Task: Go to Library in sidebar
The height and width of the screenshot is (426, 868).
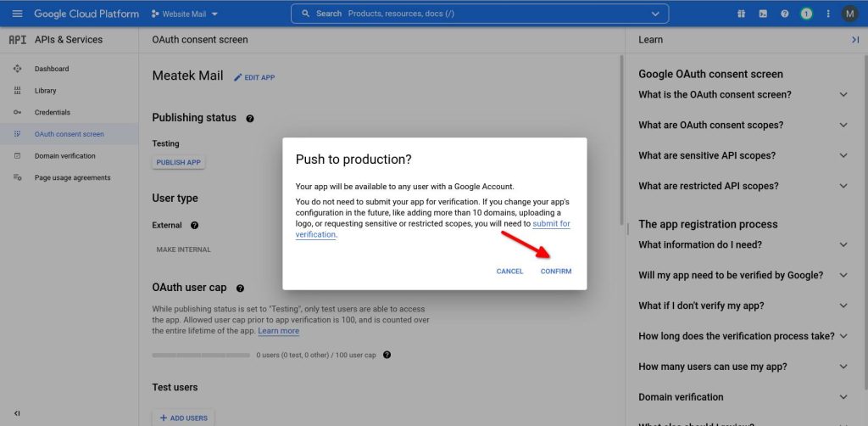Action: tap(70, 90)
